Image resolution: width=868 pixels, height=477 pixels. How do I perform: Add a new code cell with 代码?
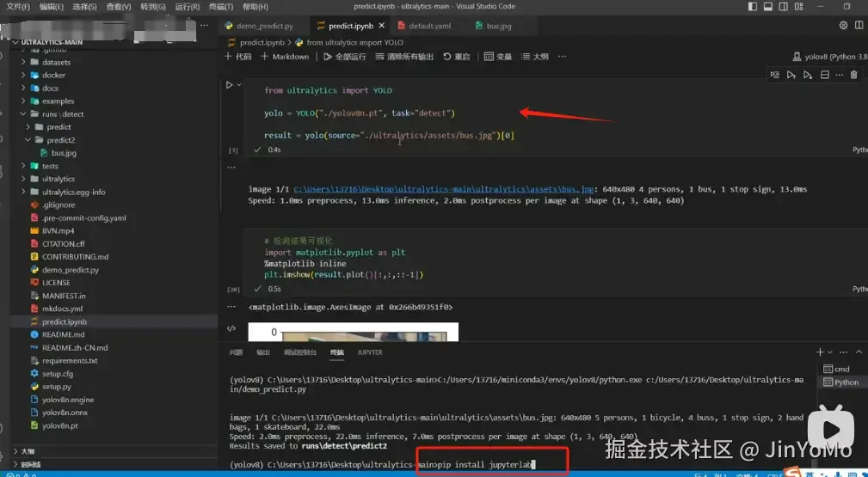click(x=238, y=57)
